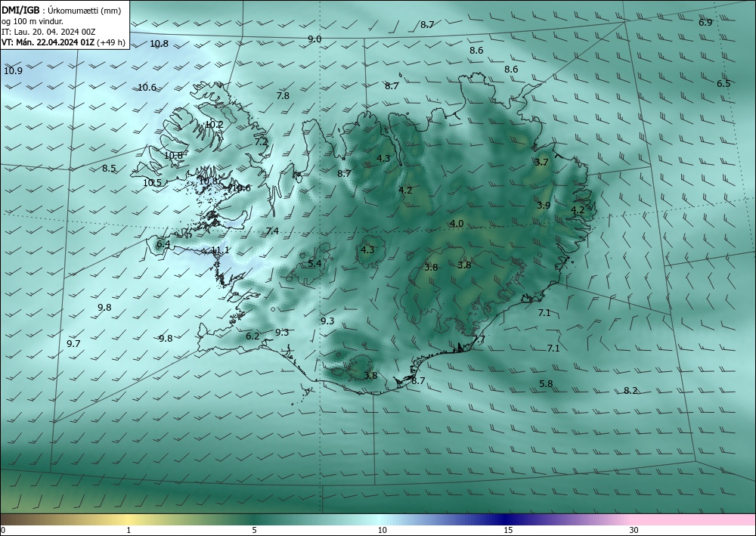This screenshot has height=536, width=756.
Task: Click the initial time "IT: Lau. 20. 04. 2024 00Z"
Action: coord(48,32)
